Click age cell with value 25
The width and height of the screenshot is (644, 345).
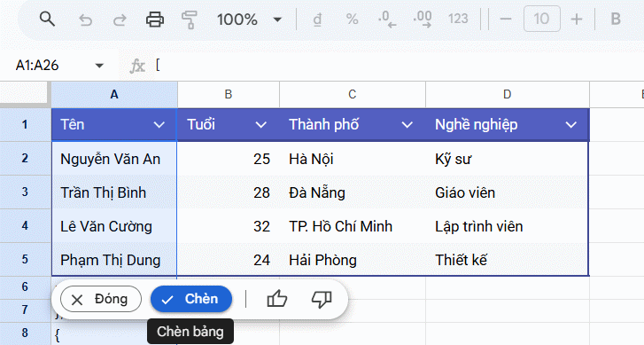[229, 159]
